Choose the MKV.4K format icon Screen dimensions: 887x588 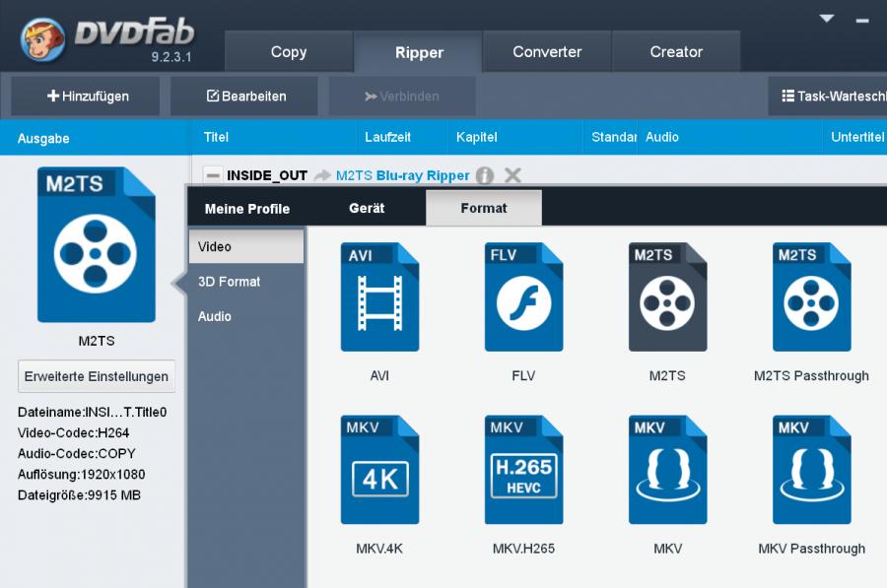(x=379, y=470)
